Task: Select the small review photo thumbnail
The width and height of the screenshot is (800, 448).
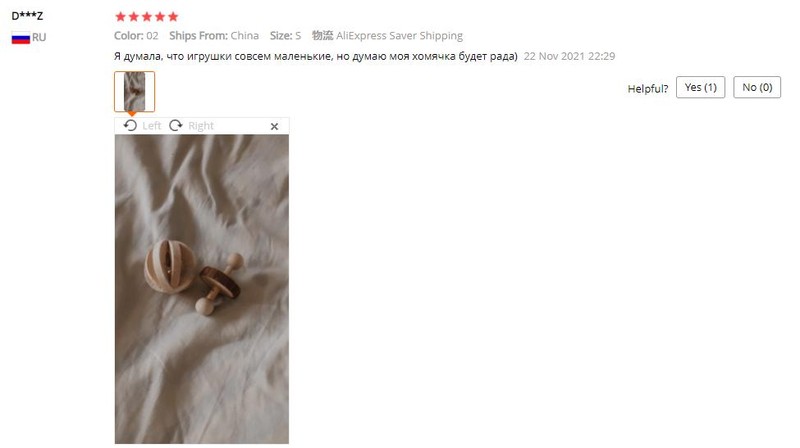Action: coord(134,91)
